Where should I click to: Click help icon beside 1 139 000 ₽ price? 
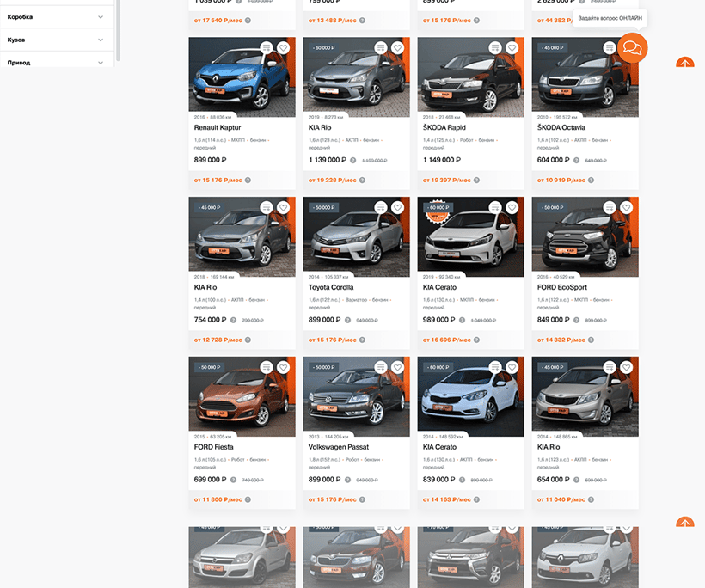pyautogui.click(x=353, y=160)
